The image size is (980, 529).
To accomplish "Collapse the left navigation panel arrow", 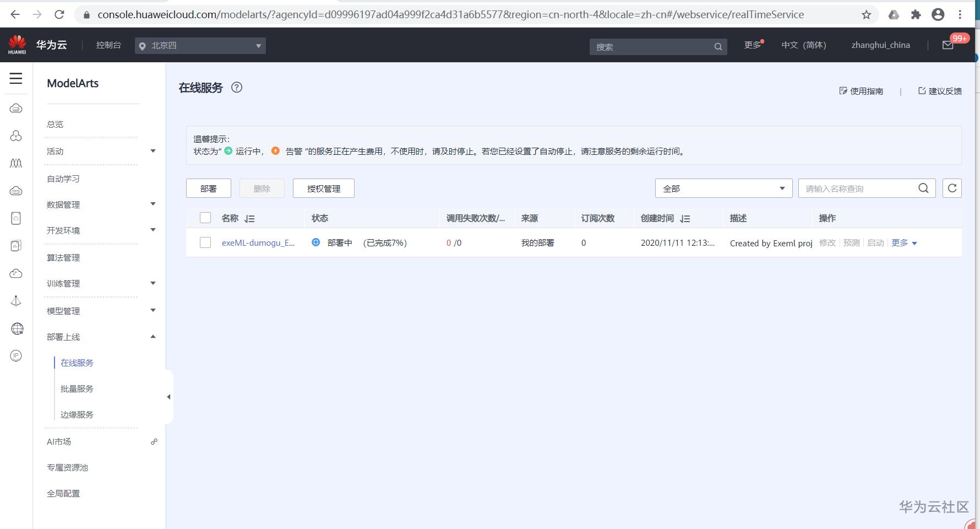I will coord(169,396).
